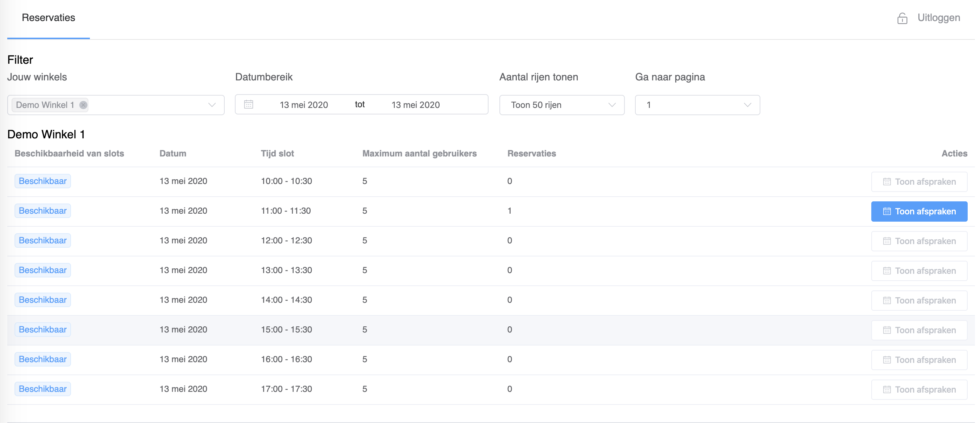This screenshot has width=980, height=423.
Task: Click calendar icon in 17:00 - 17:30 row button
Action: [887, 390]
